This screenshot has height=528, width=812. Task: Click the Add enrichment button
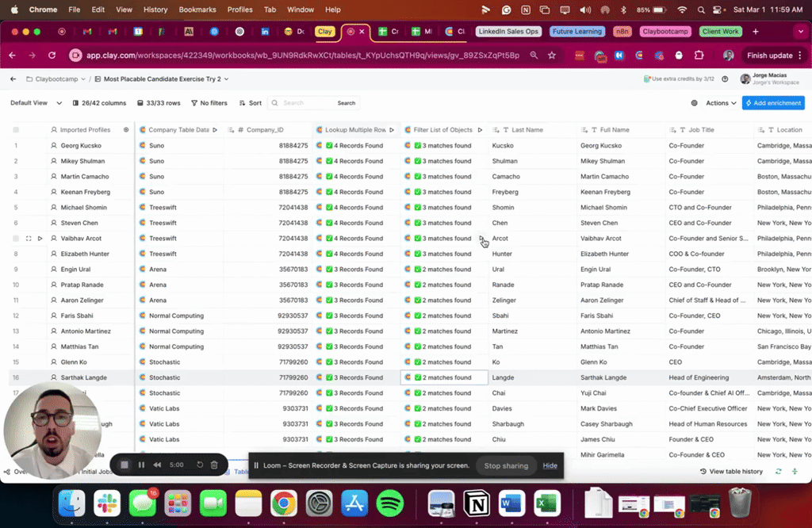tap(772, 103)
